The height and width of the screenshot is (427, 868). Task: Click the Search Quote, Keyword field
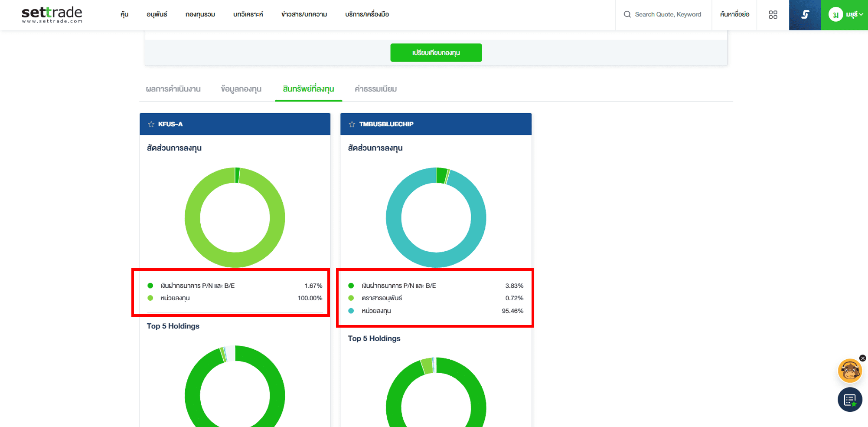point(668,14)
